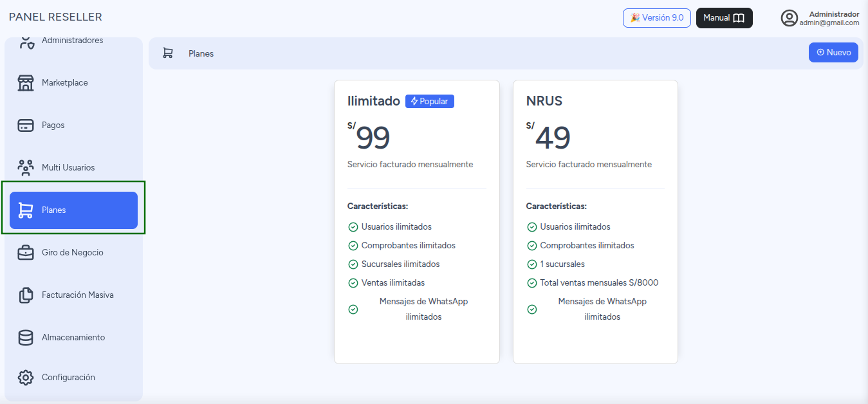Select Administradores in the sidebar
This screenshot has height=404, width=868.
point(73,42)
